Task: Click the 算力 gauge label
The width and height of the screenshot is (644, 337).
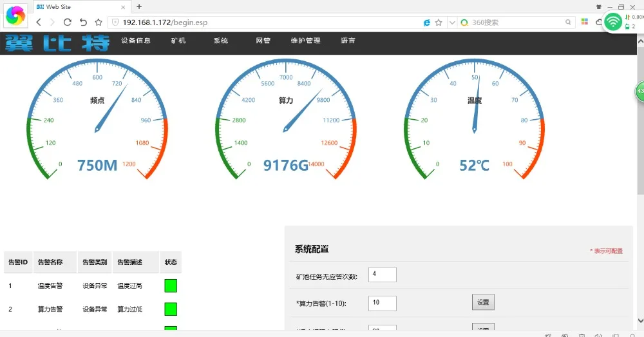Action: (286, 101)
